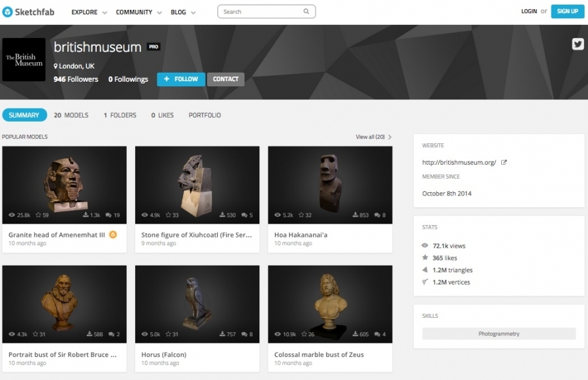Screen dimensions: 588x380
Task: Open the britishmuseum.org website link
Action: [x=459, y=162]
